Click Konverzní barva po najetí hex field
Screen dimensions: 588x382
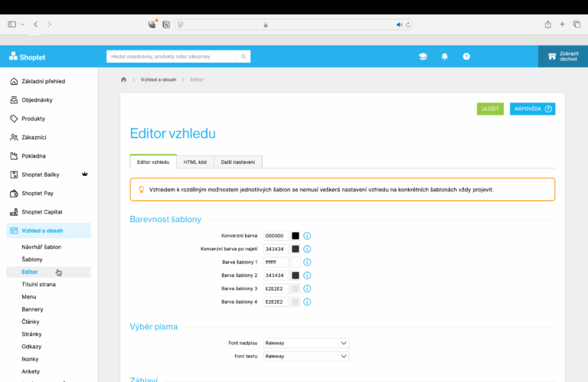[x=276, y=249]
